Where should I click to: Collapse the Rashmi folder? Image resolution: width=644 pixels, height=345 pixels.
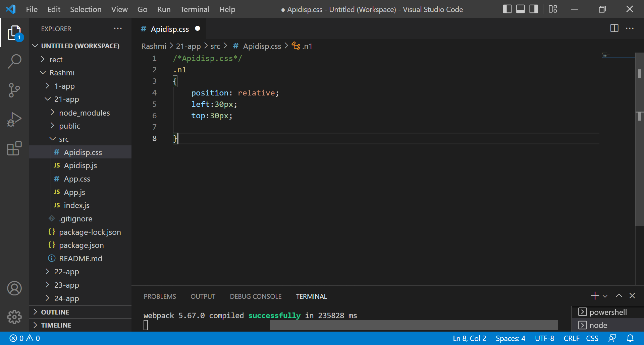(80, 73)
